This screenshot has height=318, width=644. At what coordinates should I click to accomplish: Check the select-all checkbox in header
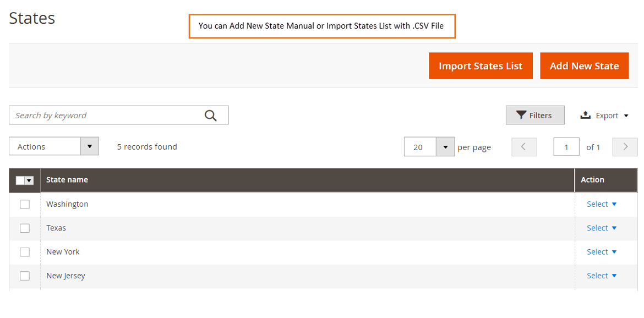[x=21, y=180]
